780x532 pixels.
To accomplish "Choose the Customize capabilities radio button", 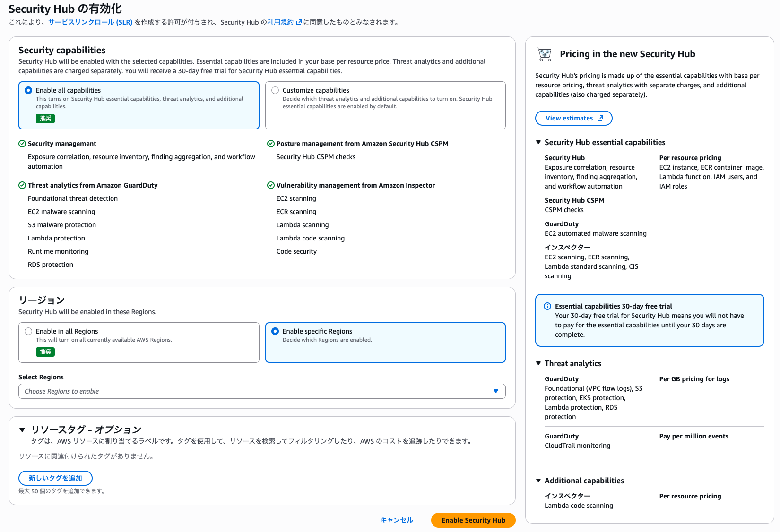I will pos(275,90).
